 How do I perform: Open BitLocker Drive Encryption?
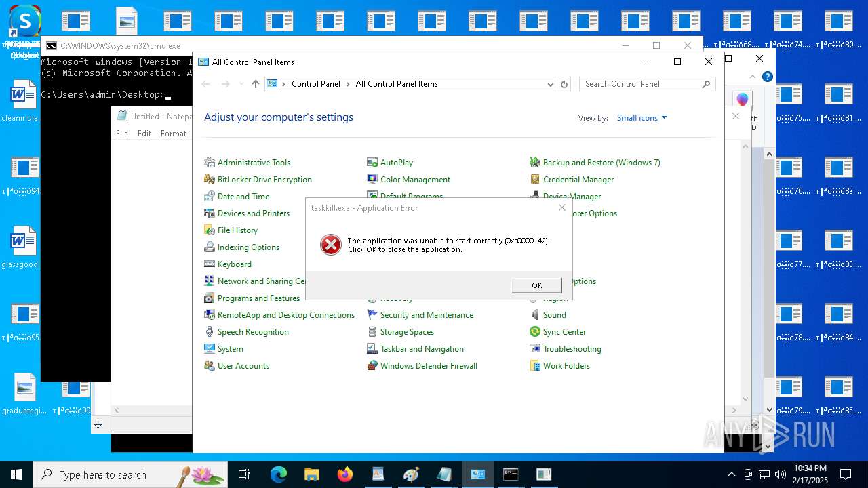(x=264, y=180)
